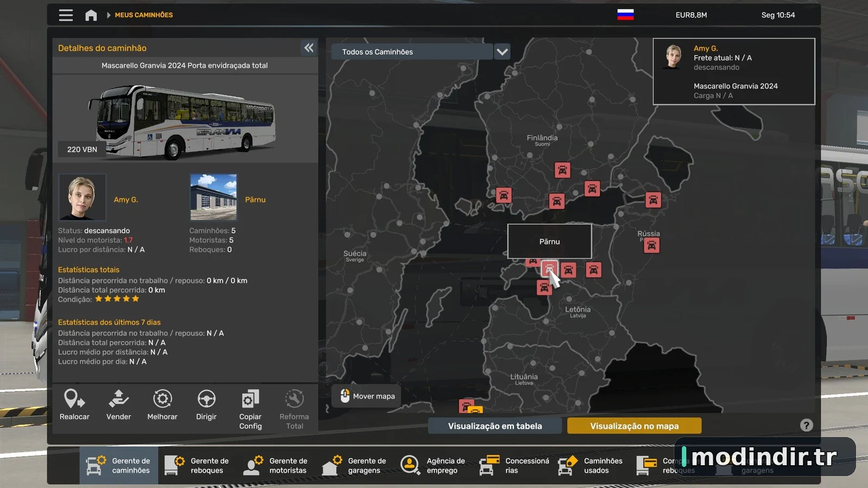Switch to Visualização no mapa
The width and height of the screenshot is (868, 488).
pos(634,426)
